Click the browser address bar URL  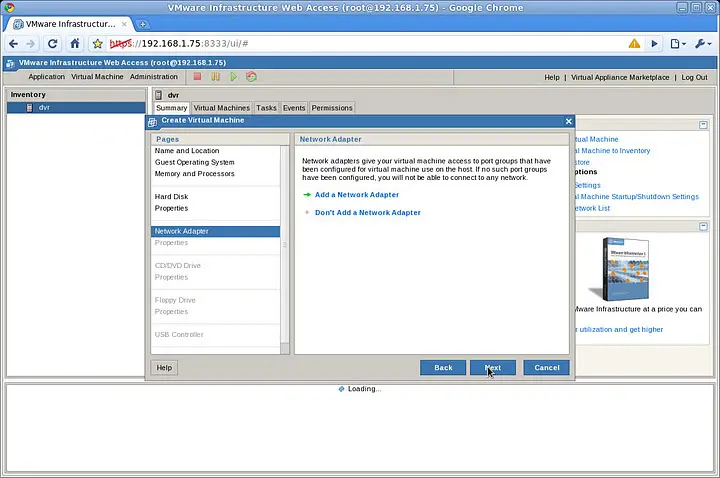(x=179, y=44)
